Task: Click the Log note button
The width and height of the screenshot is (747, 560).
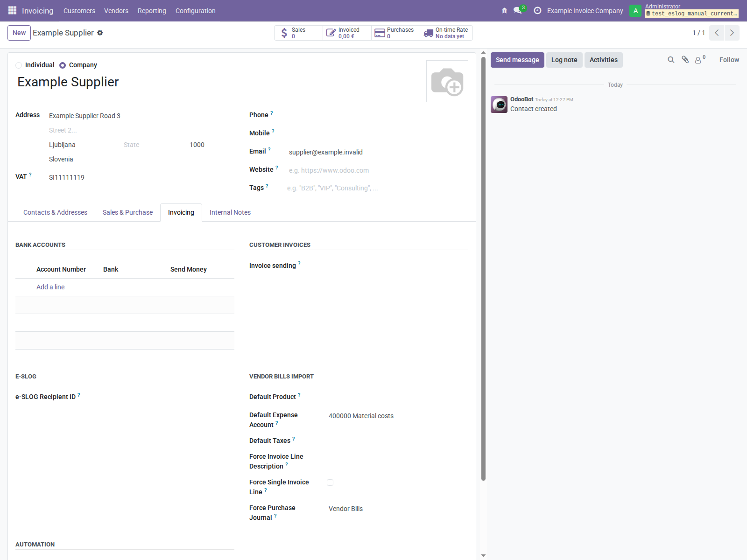Action: pos(564,60)
